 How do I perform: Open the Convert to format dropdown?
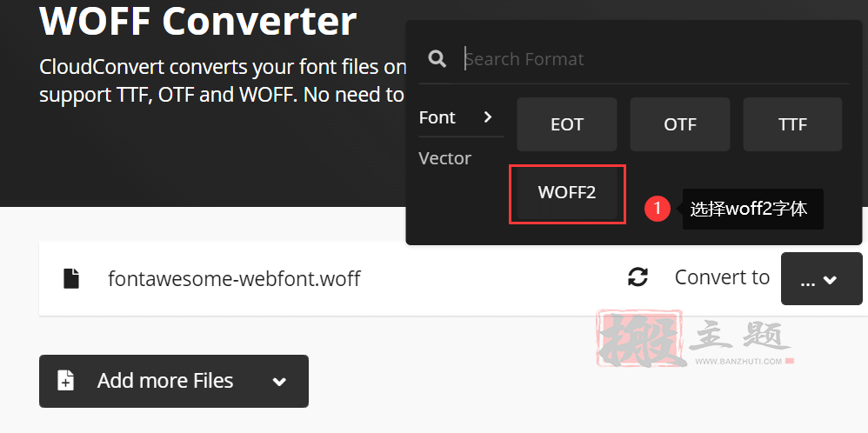[x=822, y=278]
